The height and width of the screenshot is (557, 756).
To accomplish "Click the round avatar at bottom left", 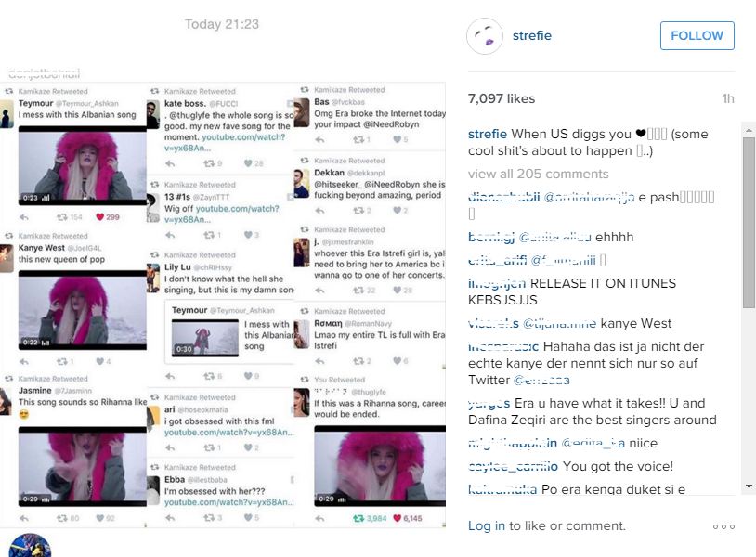I will 30,546.
